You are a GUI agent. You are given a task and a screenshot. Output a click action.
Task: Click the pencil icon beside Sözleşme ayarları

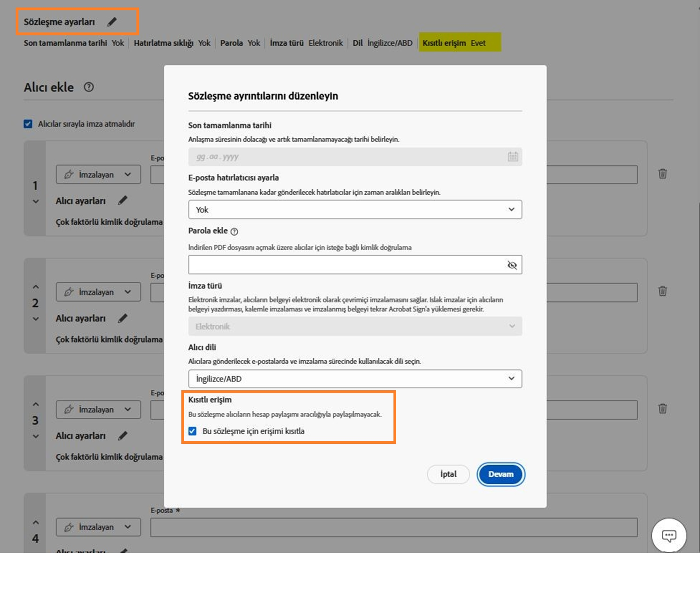[112, 22]
